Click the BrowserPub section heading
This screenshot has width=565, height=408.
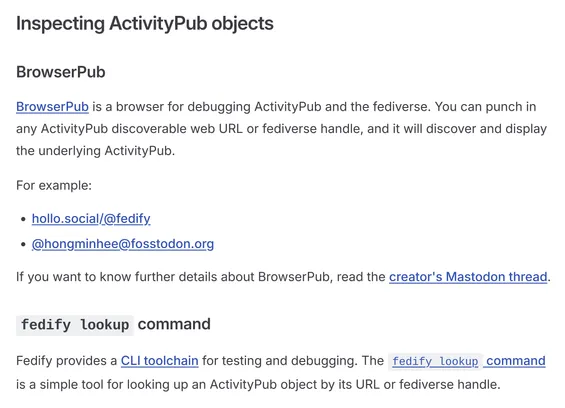[x=61, y=72]
